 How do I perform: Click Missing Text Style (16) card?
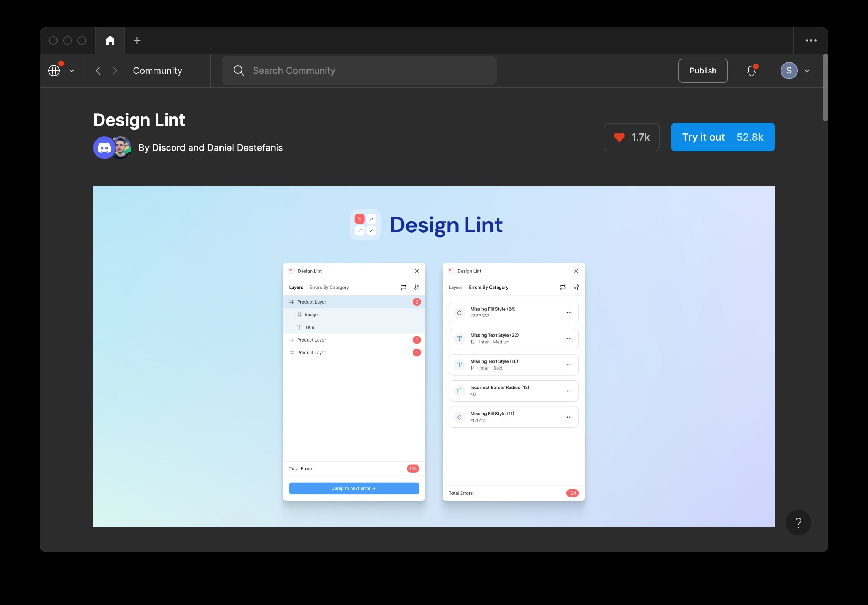point(514,365)
